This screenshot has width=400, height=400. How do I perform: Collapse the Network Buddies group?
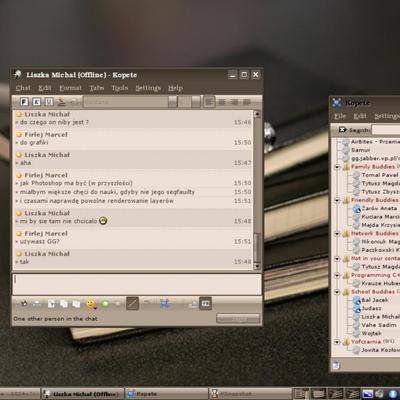click(337, 233)
